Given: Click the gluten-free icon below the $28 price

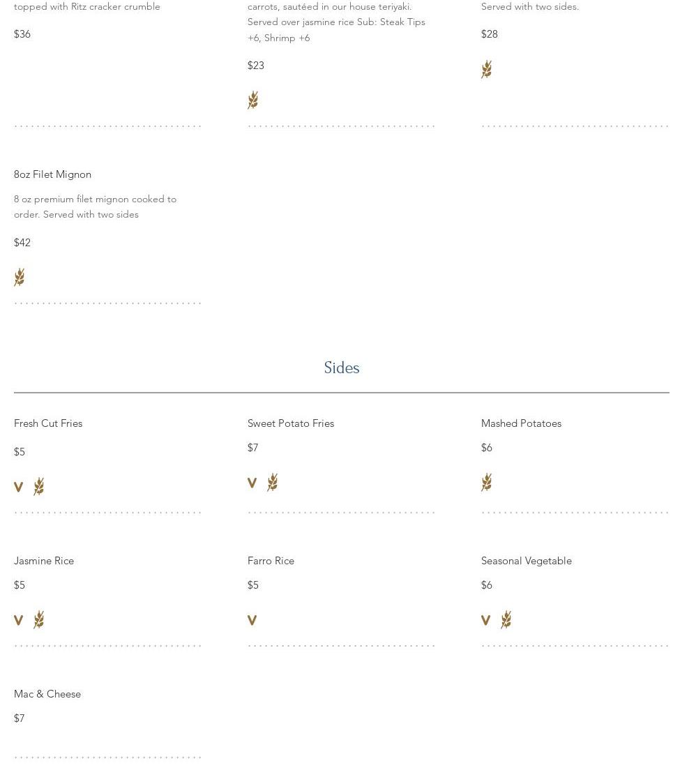Looking at the screenshot, I should (487, 69).
